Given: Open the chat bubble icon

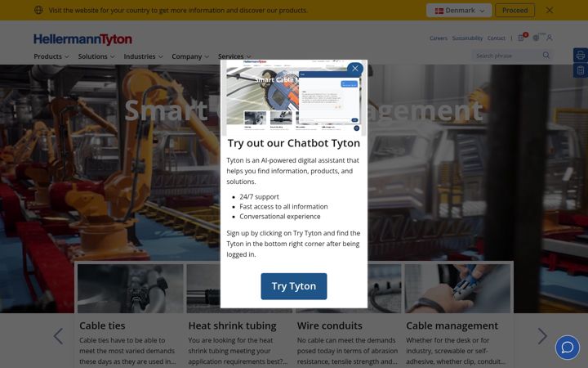Looking at the screenshot, I should click(x=568, y=348).
